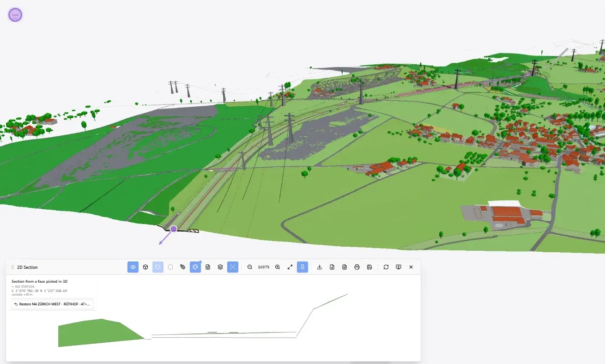
Task: Click the purple section marker in 3D view
Action: pyautogui.click(x=174, y=229)
